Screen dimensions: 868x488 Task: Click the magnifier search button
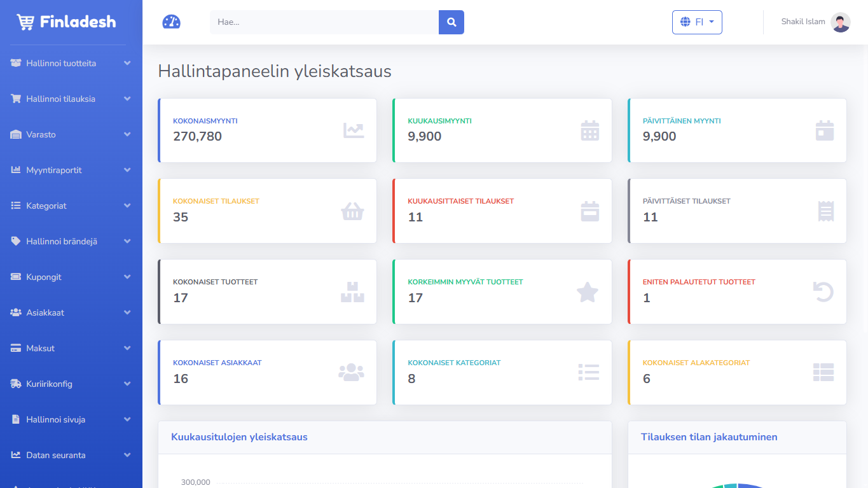coord(451,22)
